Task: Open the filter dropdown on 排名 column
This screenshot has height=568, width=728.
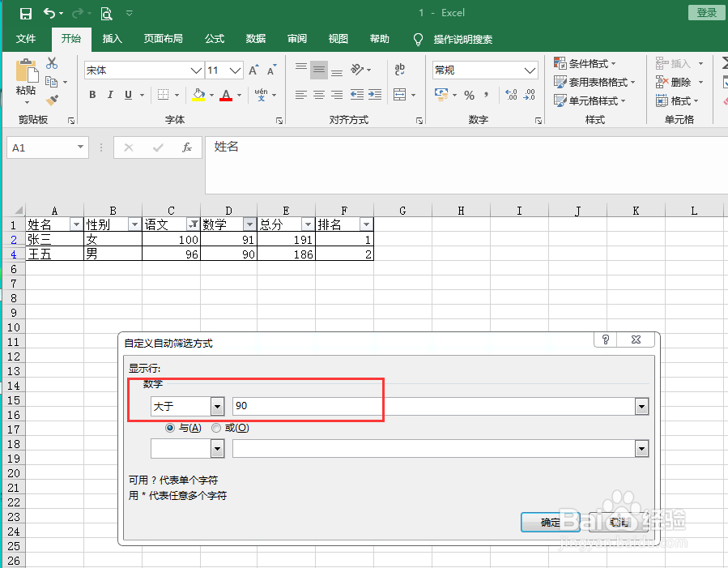Action: pyautogui.click(x=366, y=224)
